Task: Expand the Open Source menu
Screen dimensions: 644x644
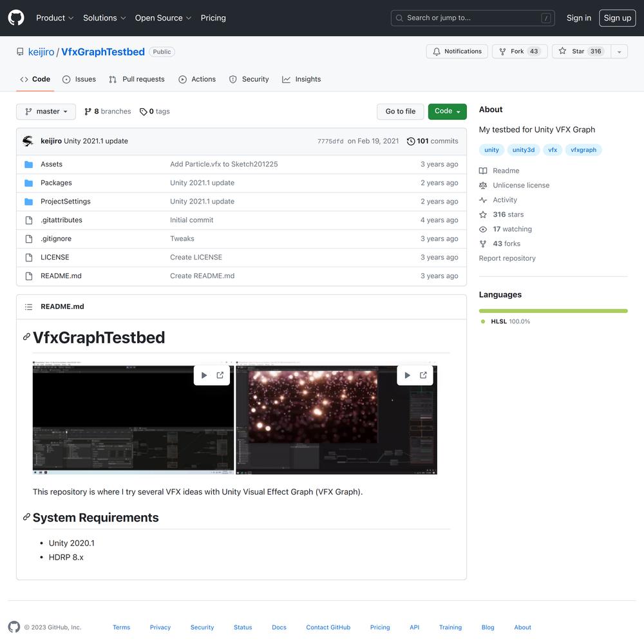Action: 163,18
